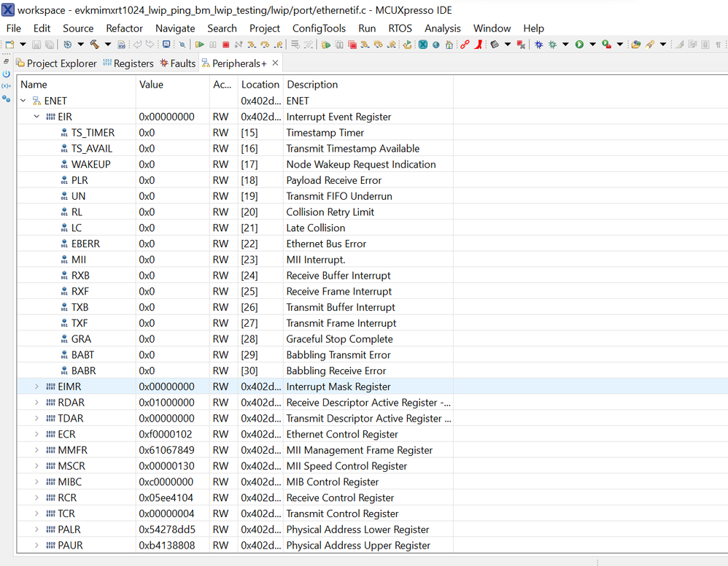Screen dimensions: 728x566
Task: Collapse the EIR register entry
Action: click(36, 117)
